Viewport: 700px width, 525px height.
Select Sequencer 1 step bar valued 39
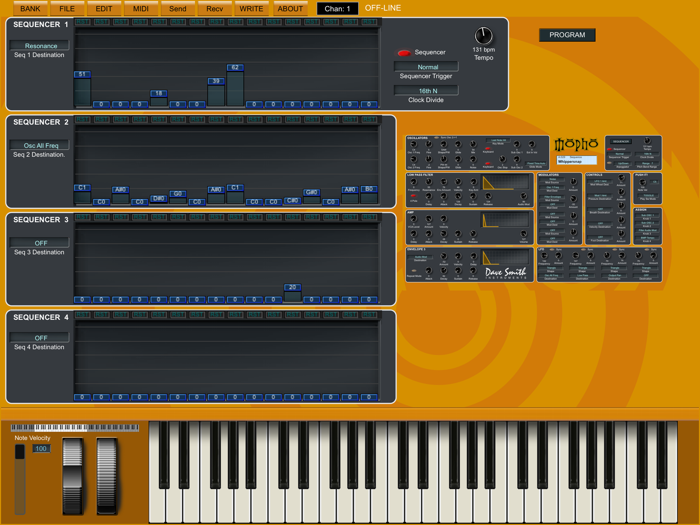pyautogui.click(x=216, y=92)
